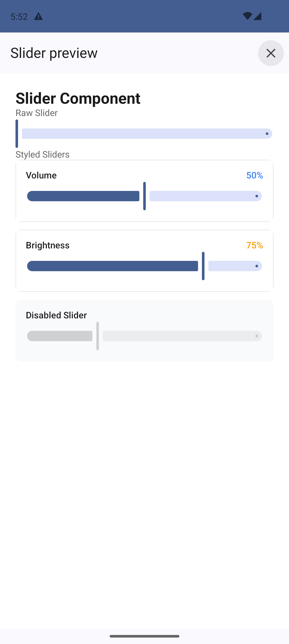
Task: Tap the warning alert icon in status bar
Action: [x=38, y=17]
